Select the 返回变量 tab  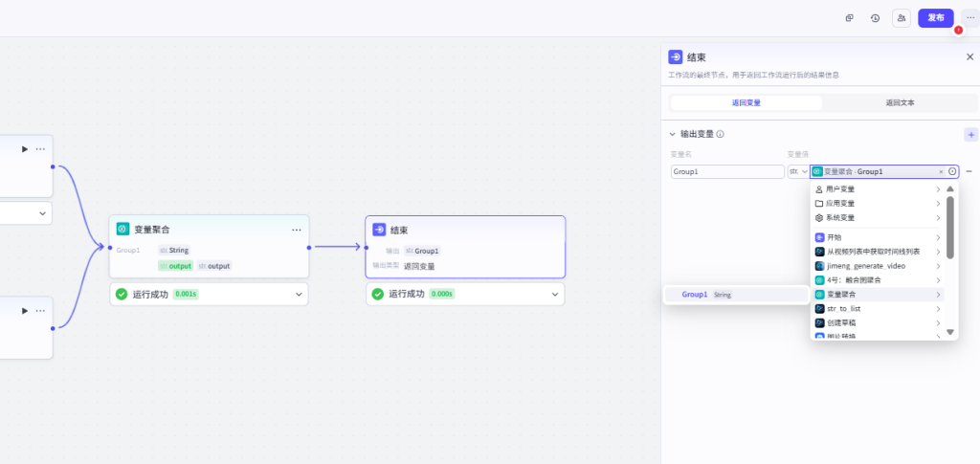pos(746,102)
